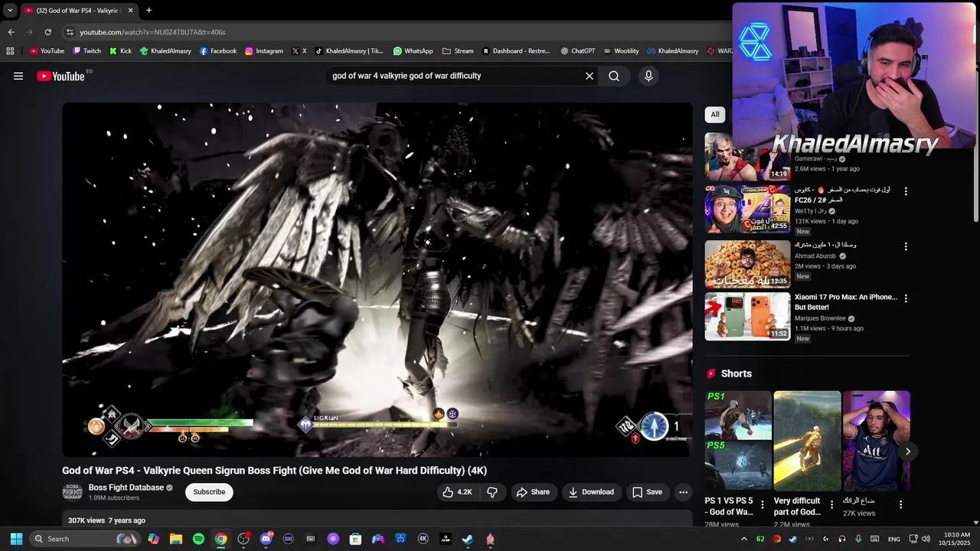This screenshot has height=551, width=980.
Task: Save video to a playlist
Action: coord(647,492)
